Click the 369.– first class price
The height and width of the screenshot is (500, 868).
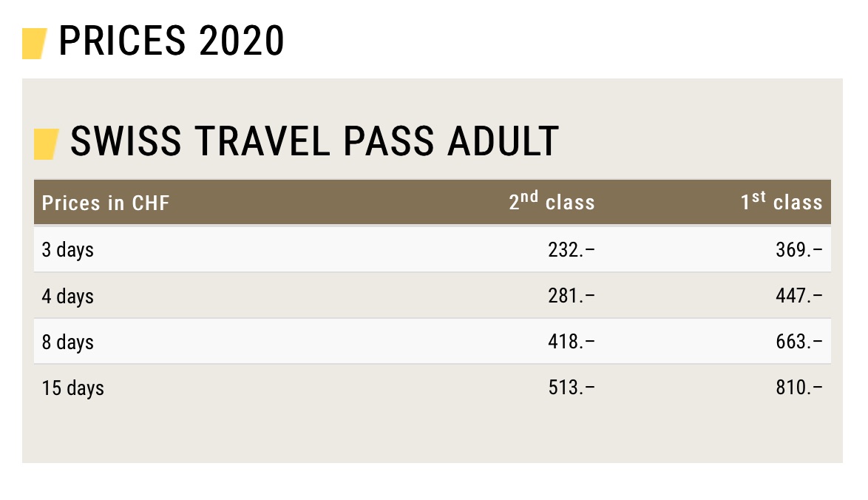pyautogui.click(x=799, y=250)
